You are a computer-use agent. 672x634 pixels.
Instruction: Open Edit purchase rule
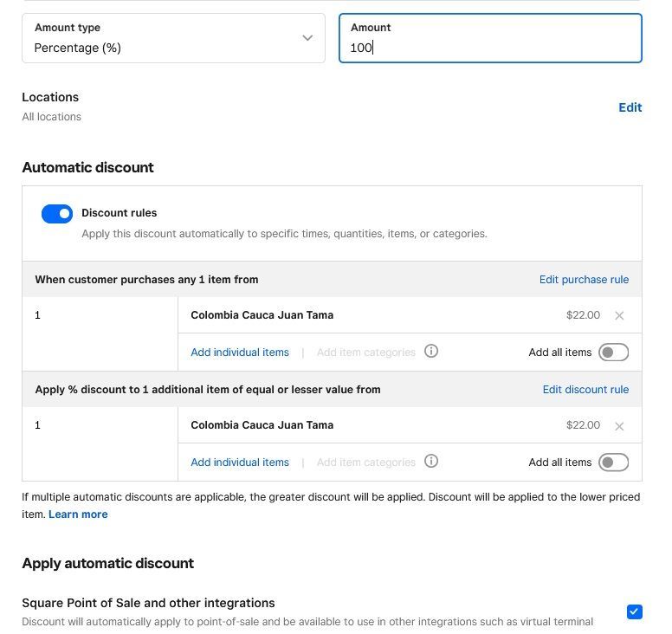coord(584,280)
